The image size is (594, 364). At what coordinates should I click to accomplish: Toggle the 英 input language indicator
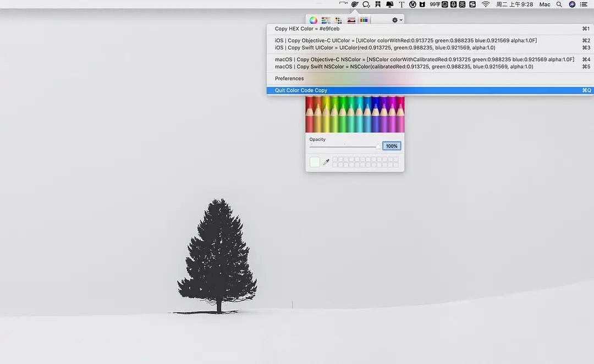pos(462,4)
